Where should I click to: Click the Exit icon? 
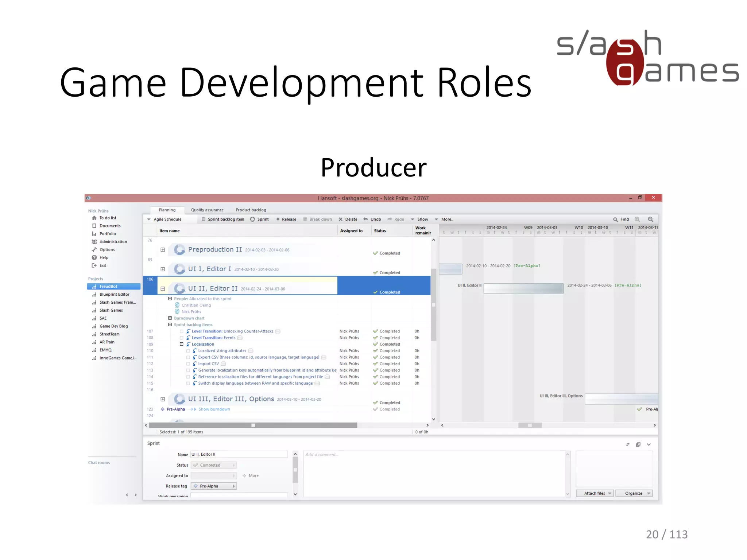pyautogui.click(x=94, y=266)
